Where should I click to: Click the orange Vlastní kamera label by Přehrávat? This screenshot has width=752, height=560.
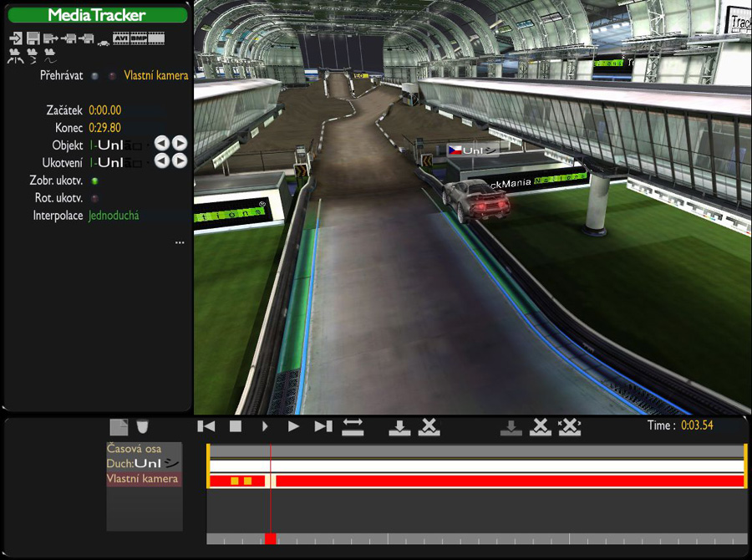tap(156, 75)
